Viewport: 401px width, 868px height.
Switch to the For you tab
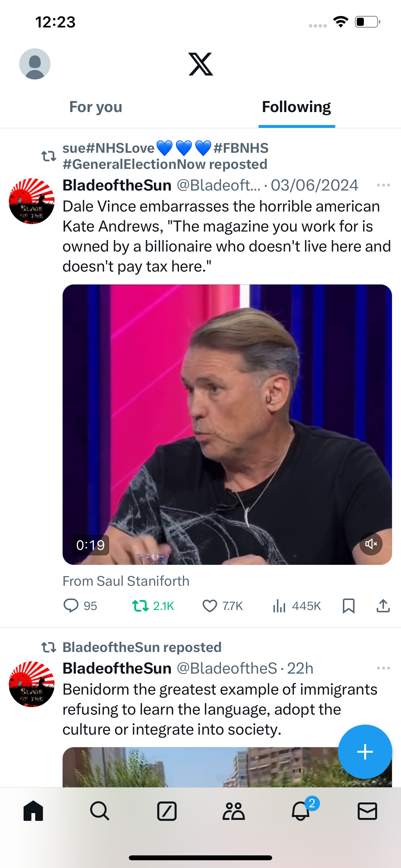point(96,107)
